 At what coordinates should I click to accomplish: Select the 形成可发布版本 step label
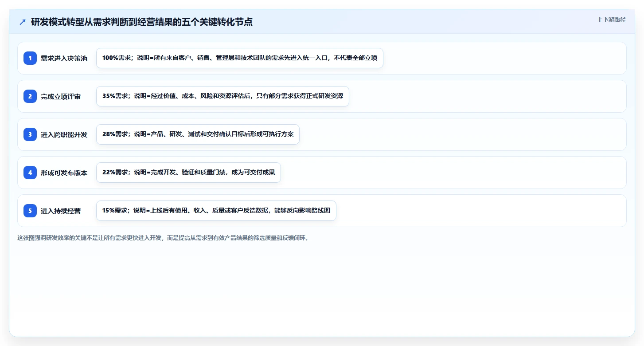tap(64, 173)
